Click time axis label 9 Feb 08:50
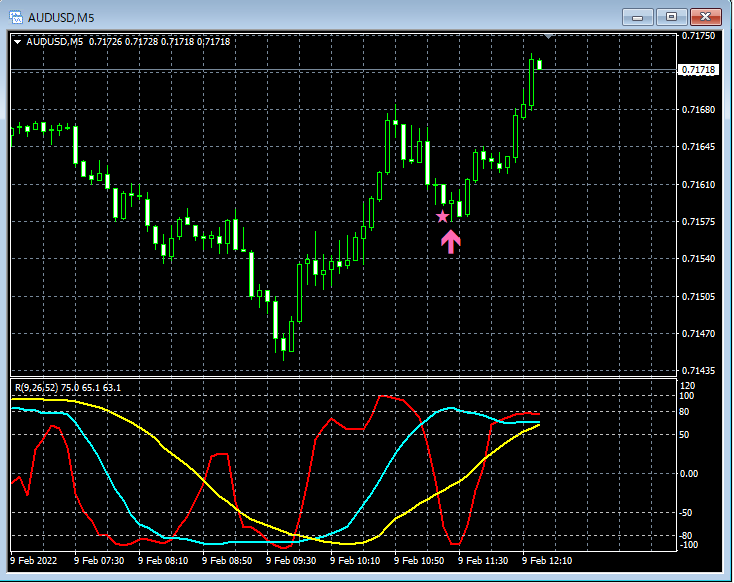Viewport: 734px width, 583px height. pyautogui.click(x=227, y=561)
